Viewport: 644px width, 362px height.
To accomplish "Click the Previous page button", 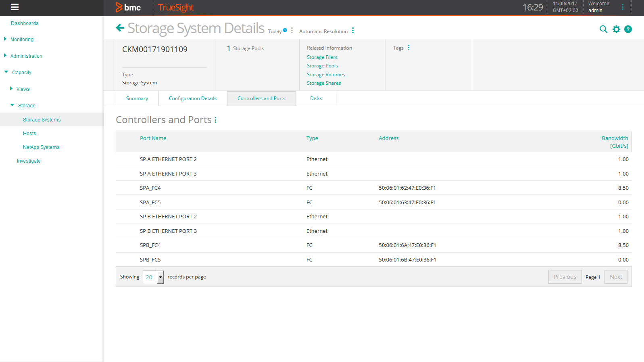I will (x=565, y=277).
